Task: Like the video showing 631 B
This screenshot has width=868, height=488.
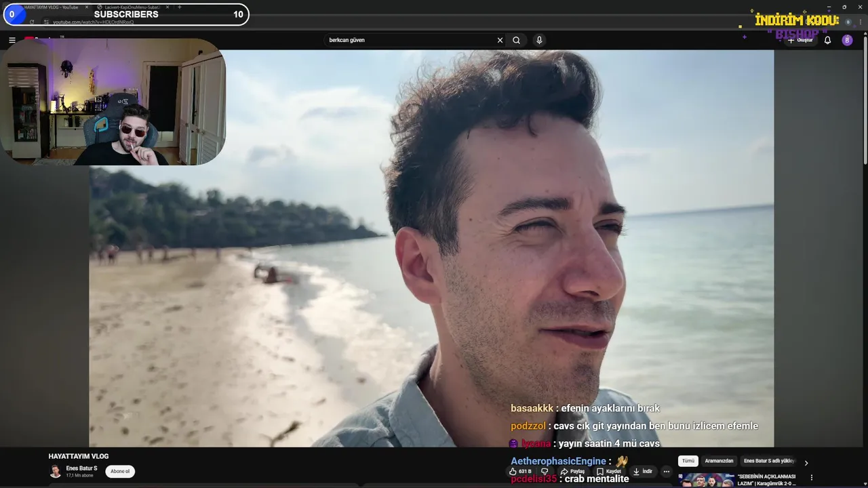Action: pos(520,471)
